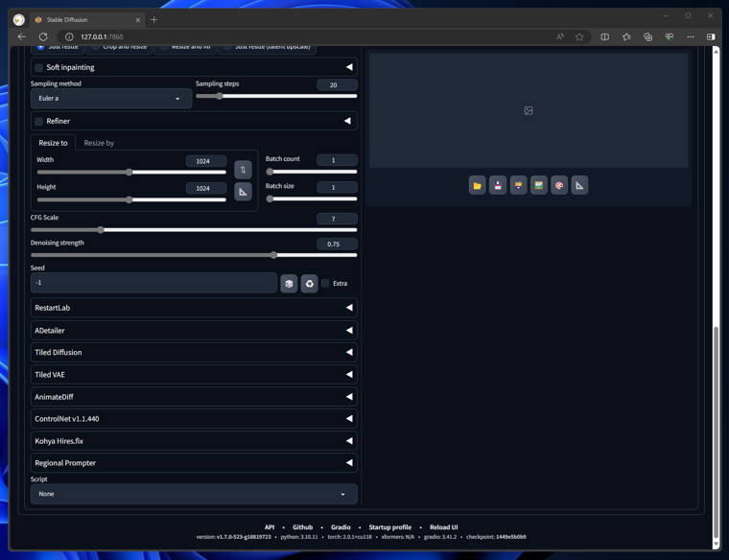Expand the Soft inpainting arrow
729x560 pixels.
pos(349,67)
